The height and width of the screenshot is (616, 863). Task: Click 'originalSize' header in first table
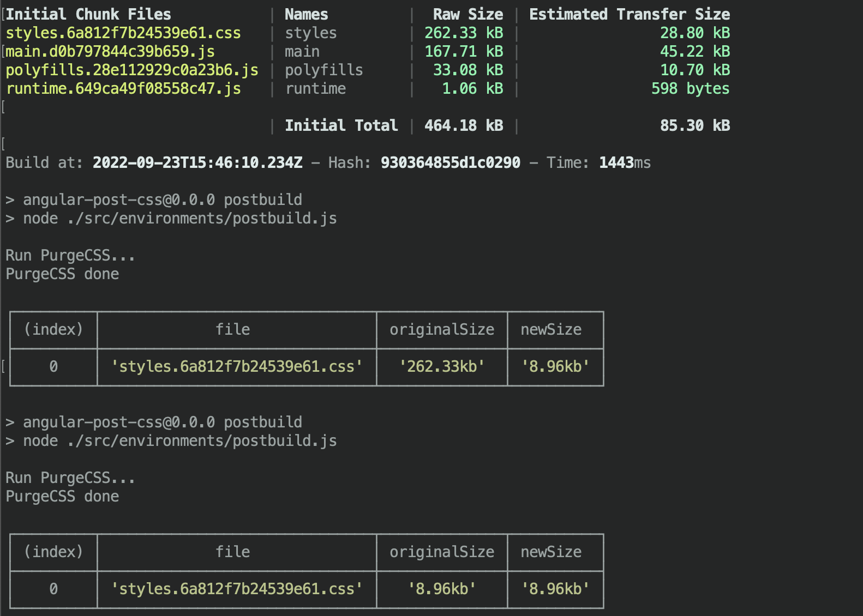pos(442,330)
